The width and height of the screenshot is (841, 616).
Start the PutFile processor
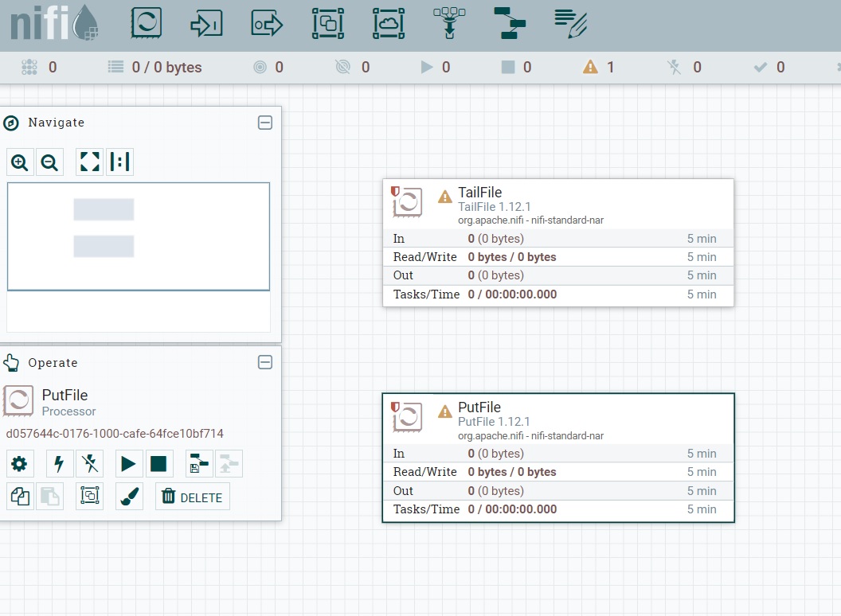point(129,464)
